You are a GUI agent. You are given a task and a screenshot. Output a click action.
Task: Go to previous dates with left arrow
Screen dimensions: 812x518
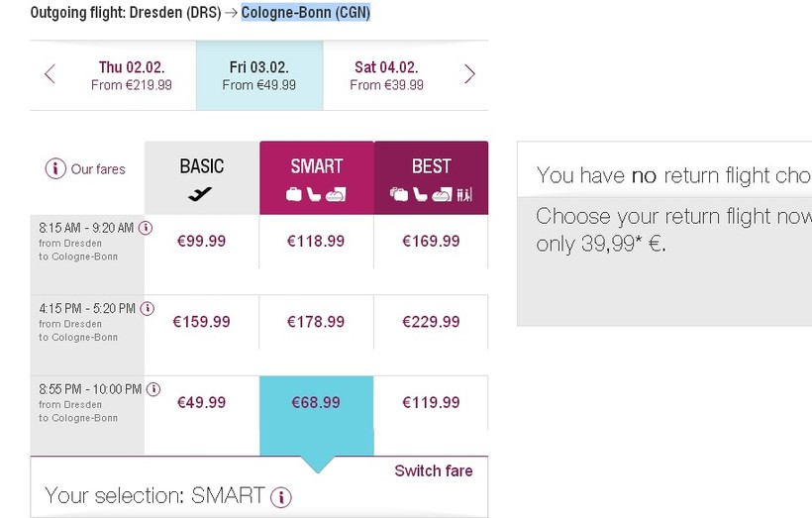coord(51,74)
